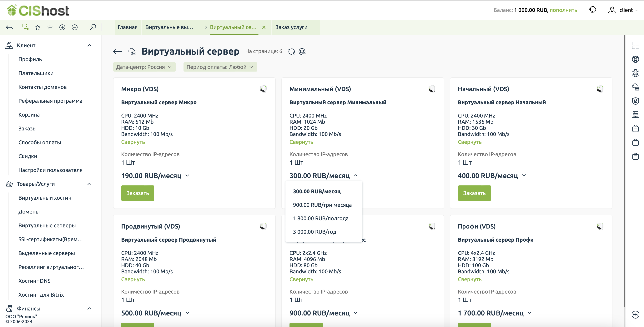Viewport: 644px width, 327px height.
Task: Click the minus circle toolbar icon
Action: [74, 27]
